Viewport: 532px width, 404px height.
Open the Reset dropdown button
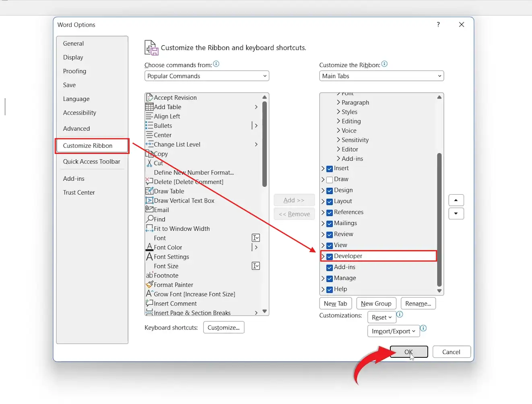click(x=381, y=317)
